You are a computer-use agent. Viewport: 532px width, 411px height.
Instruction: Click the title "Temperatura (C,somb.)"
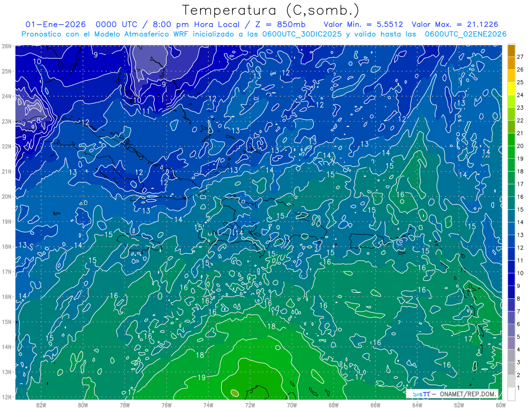tap(271, 10)
